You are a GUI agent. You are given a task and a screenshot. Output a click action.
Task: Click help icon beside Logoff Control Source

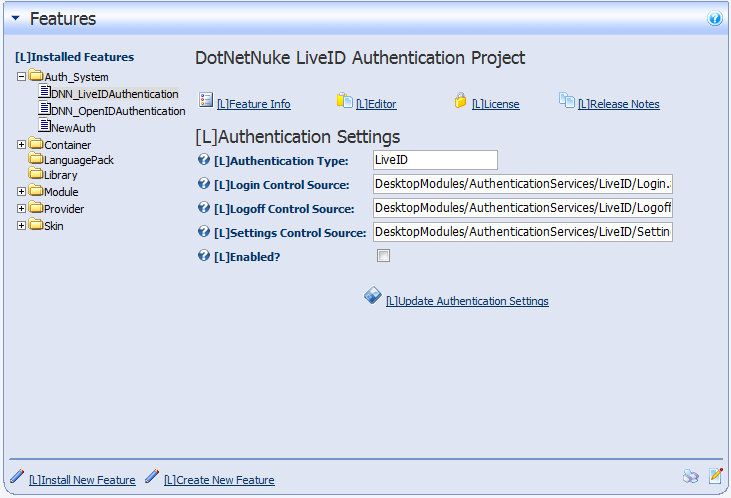point(204,207)
